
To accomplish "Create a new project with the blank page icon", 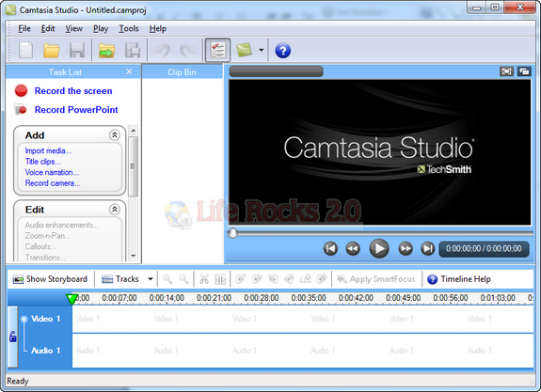I will pyautogui.click(x=26, y=51).
